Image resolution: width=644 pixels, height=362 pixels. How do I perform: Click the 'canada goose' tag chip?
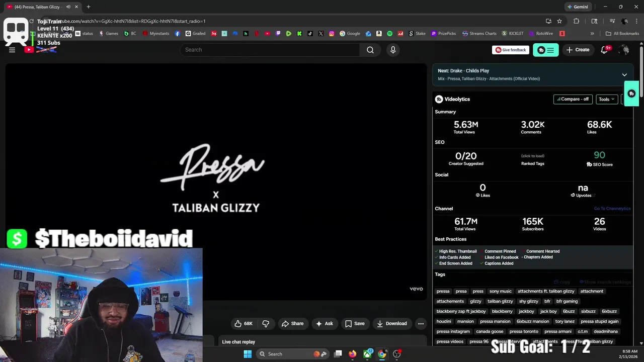coord(490,331)
